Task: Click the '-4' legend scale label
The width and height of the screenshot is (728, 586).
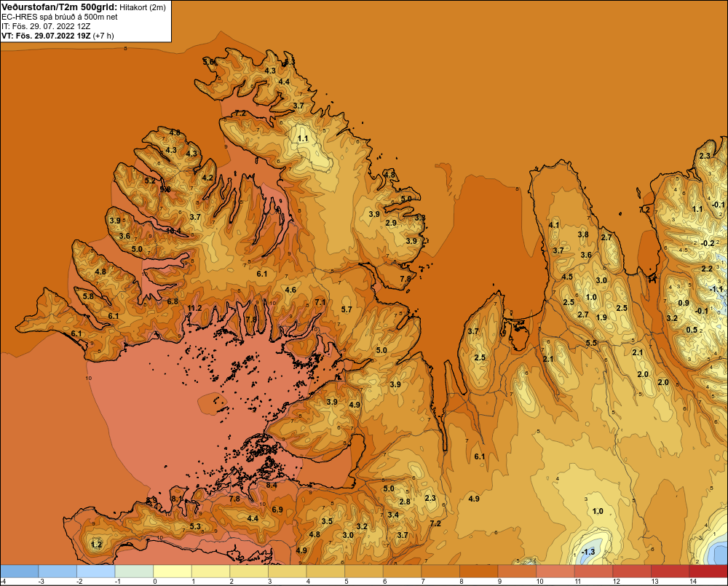Action: (3, 582)
